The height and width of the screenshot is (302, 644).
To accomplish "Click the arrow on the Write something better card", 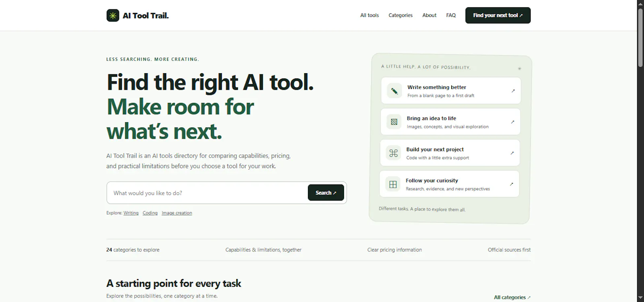I will (513, 91).
